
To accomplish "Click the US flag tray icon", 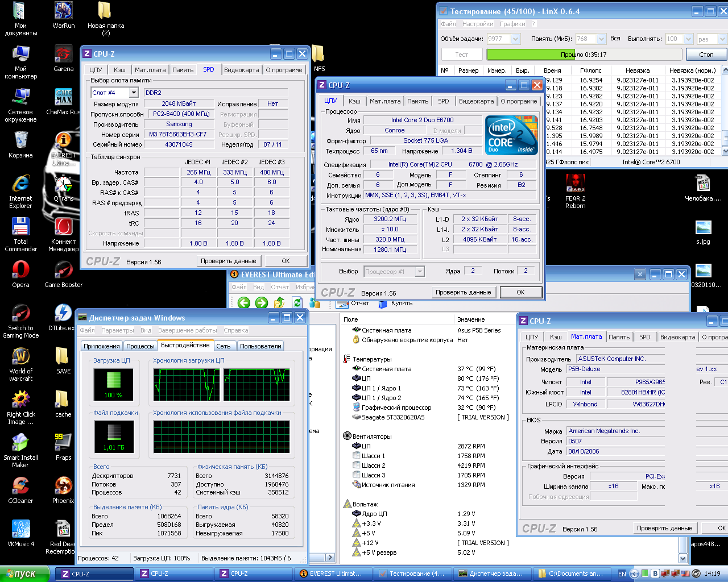I will [x=685, y=573].
